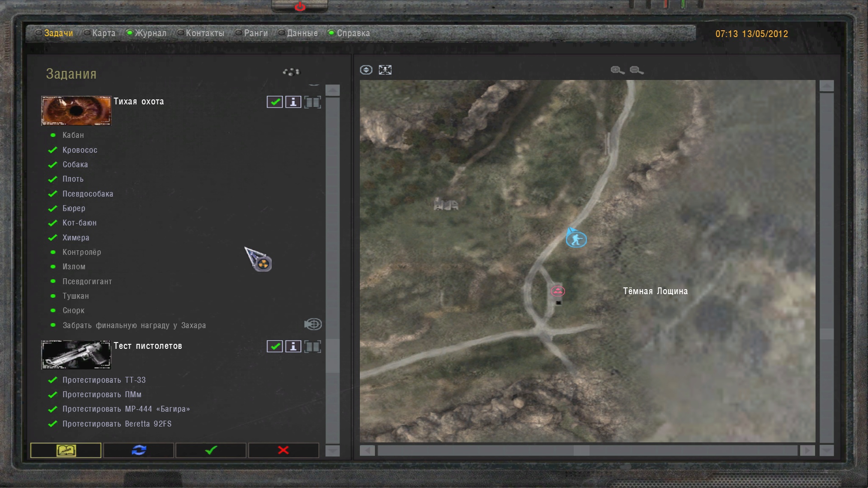Viewport: 868px width, 488px height.
Task: Click the Тёмная Лощина map label
Action: pyautogui.click(x=656, y=291)
